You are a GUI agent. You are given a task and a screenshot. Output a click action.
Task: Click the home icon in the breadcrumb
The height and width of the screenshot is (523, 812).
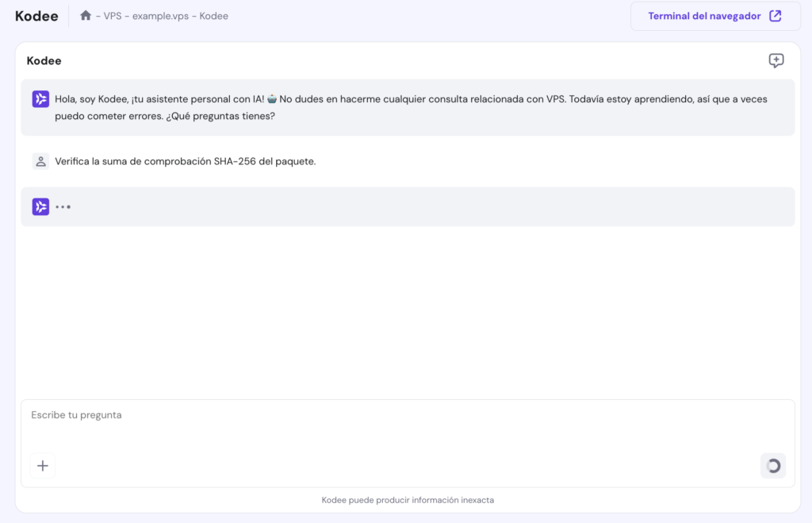pyautogui.click(x=86, y=16)
